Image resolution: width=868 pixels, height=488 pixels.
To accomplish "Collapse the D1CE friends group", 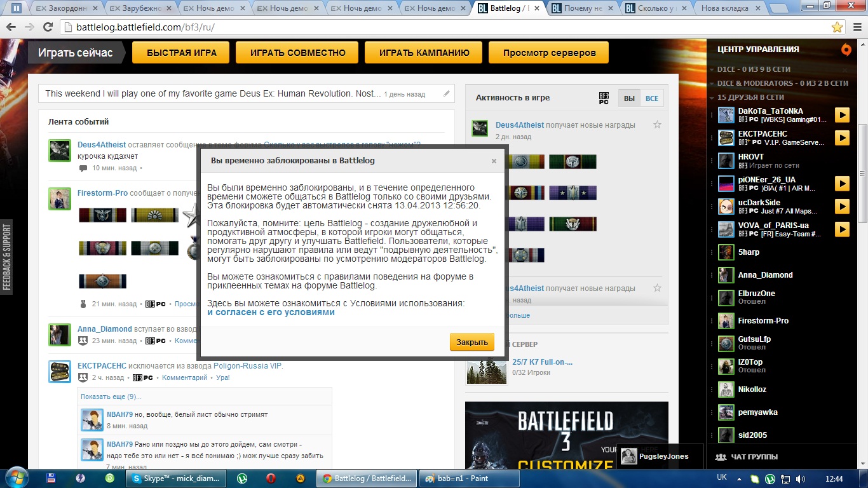I will (x=712, y=69).
